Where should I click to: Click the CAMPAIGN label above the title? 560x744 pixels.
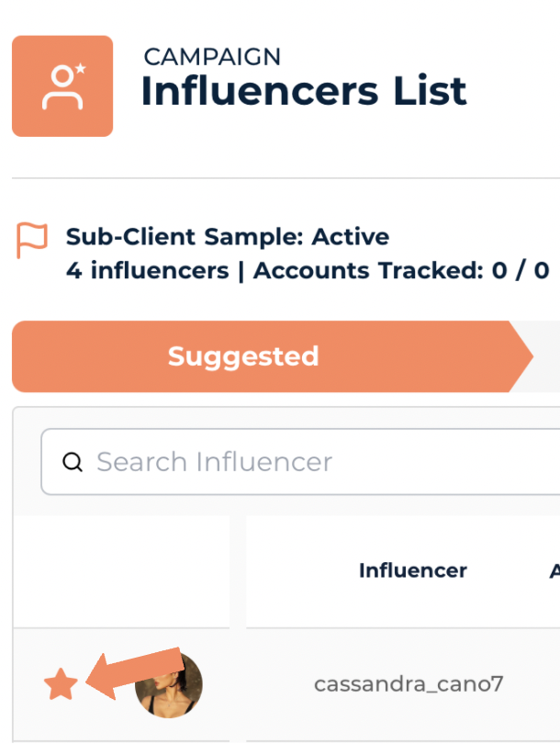coord(211,56)
